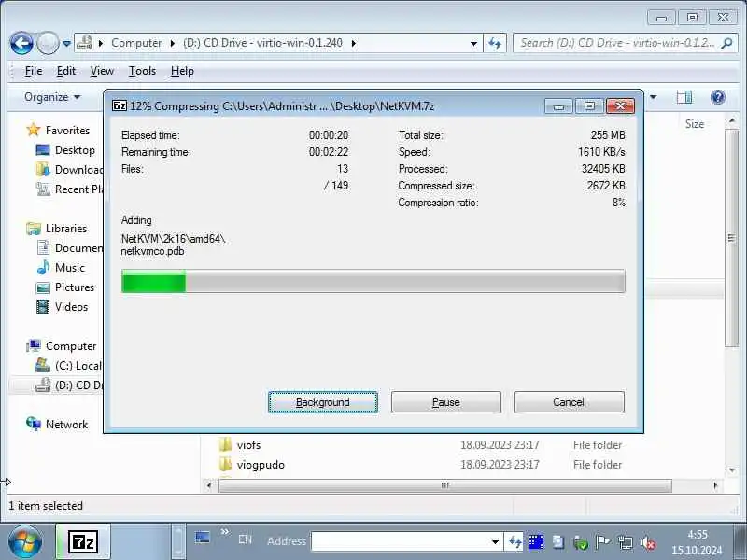This screenshot has width=747, height=560.
Task: Click 7z icon in dialog title bar
Action: [120, 105]
